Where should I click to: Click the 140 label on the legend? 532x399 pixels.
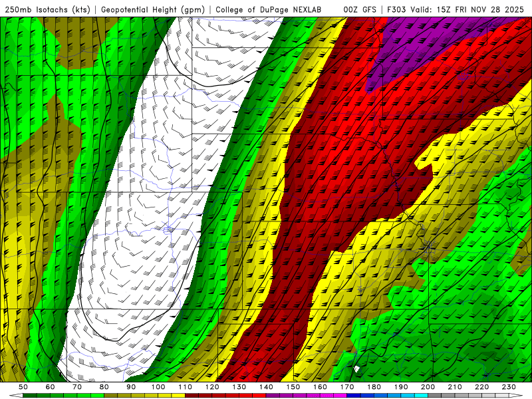[266, 387]
